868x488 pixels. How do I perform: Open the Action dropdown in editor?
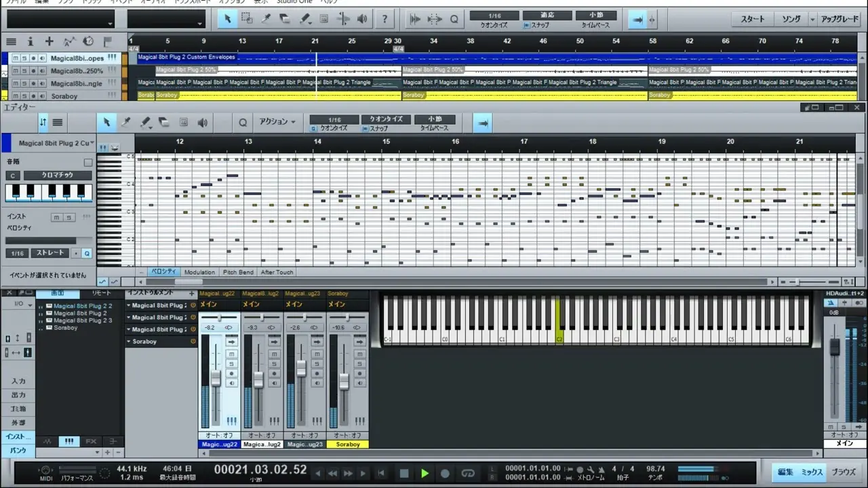pyautogui.click(x=277, y=122)
